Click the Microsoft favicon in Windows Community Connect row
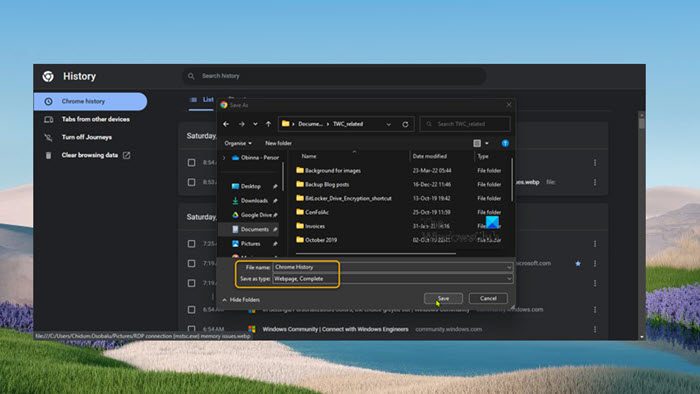Screen dimensions: 700x394 click(252, 329)
